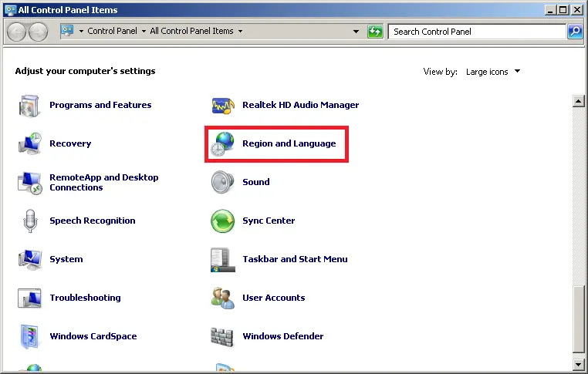Click the Windows Defender link text

pos(283,336)
